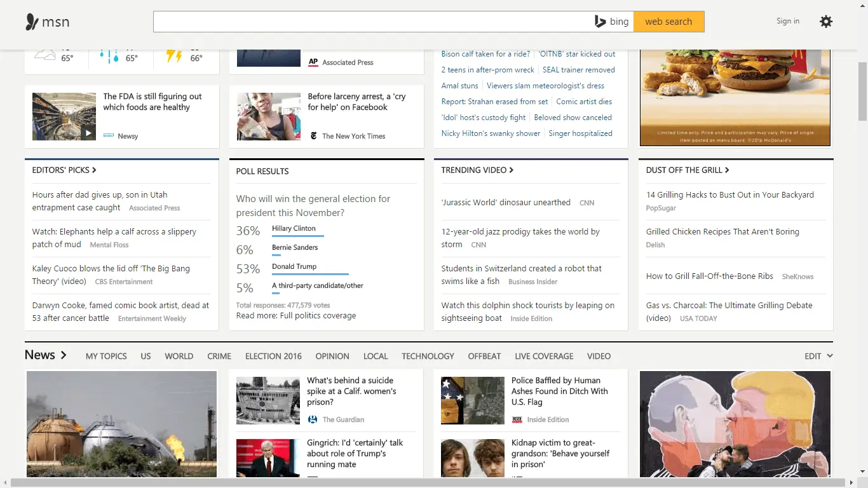Expand the Editors' Picks section arrow
This screenshot has width=868, height=488.
[94, 170]
